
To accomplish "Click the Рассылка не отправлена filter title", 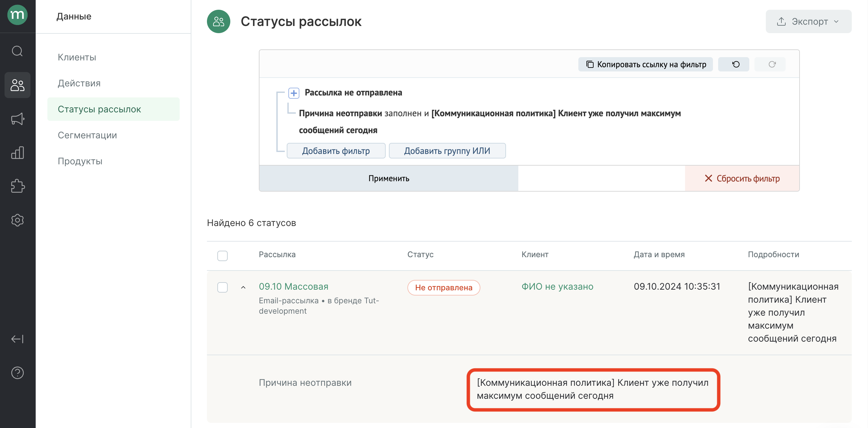I will pyautogui.click(x=353, y=93).
